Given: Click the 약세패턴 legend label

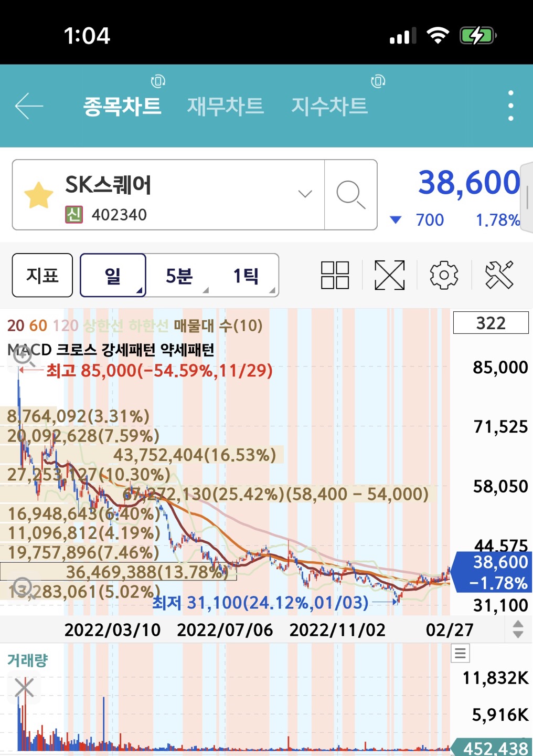Looking at the screenshot, I should pyautogui.click(x=187, y=350).
